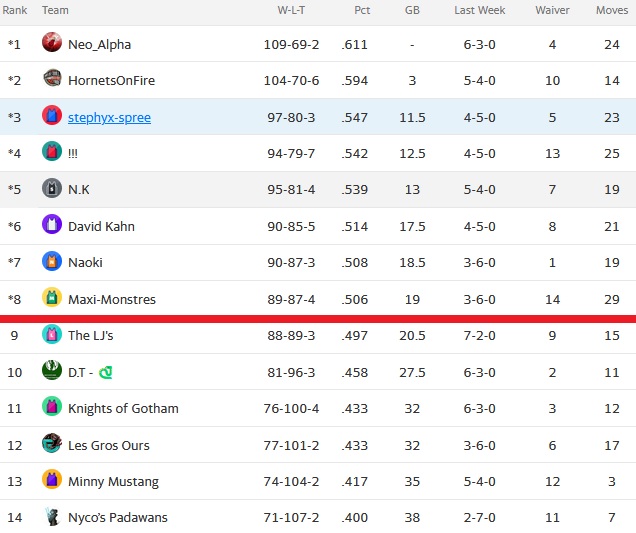Sort standings by Pct column header

click(362, 10)
